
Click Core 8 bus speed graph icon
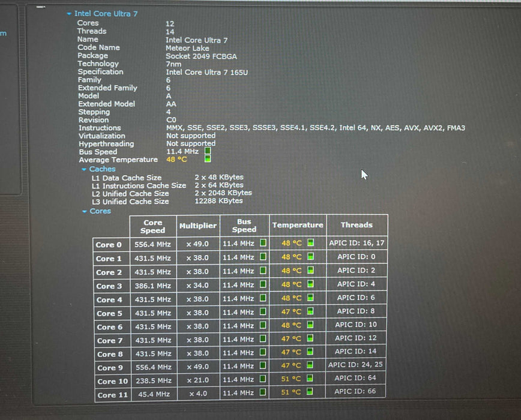[262, 352]
